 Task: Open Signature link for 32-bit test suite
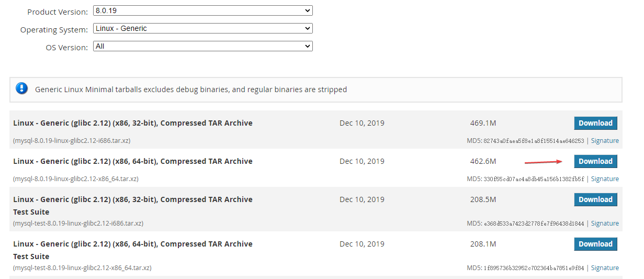click(605, 224)
